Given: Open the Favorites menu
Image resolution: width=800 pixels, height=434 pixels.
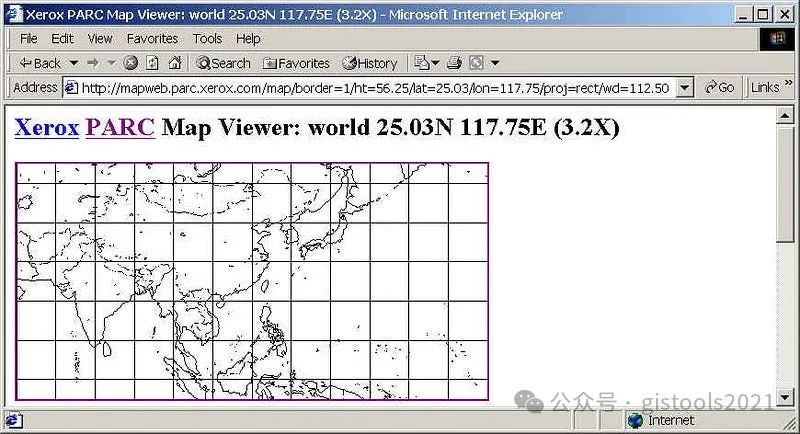Looking at the screenshot, I should pyautogui.click(x=153, y=39).
